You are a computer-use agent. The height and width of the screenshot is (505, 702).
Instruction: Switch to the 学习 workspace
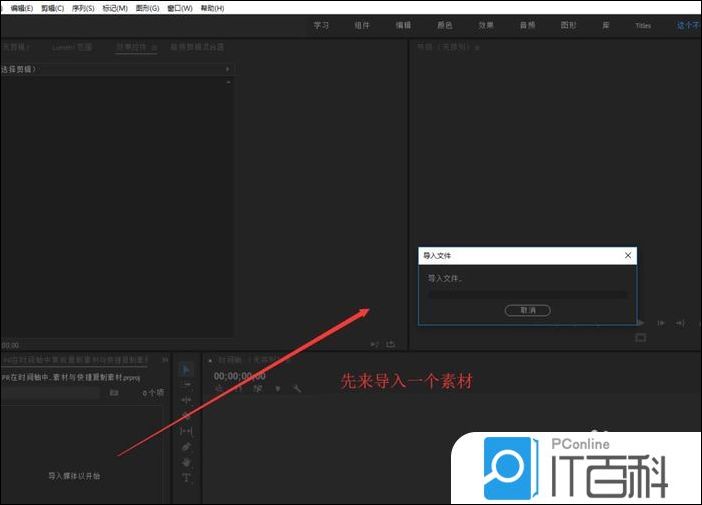(321, 26)
